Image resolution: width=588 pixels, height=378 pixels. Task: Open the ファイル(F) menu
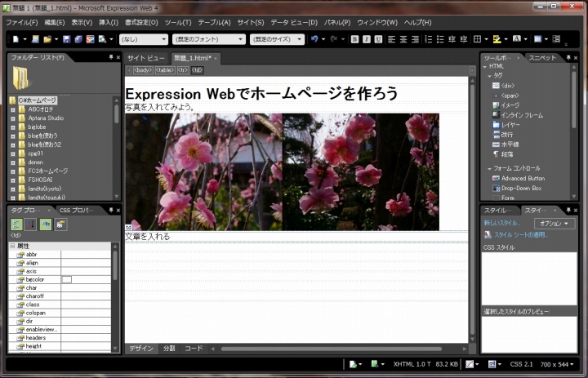pos(22,23)
